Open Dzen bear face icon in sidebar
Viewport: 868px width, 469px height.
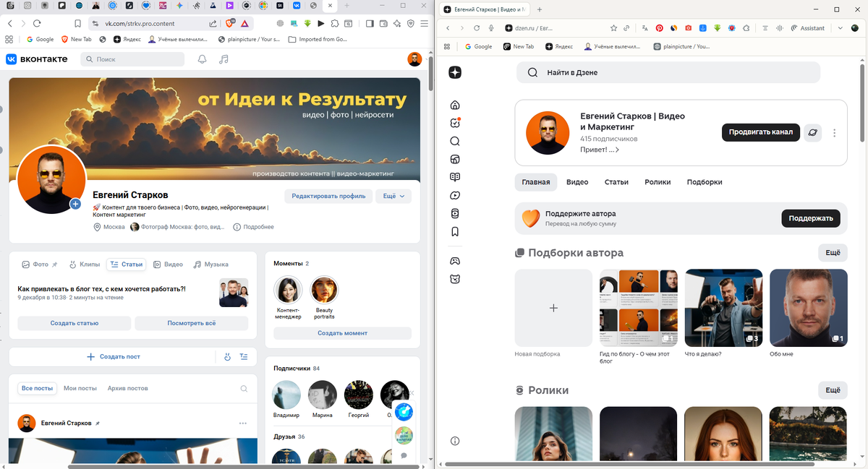coord(455,279)
